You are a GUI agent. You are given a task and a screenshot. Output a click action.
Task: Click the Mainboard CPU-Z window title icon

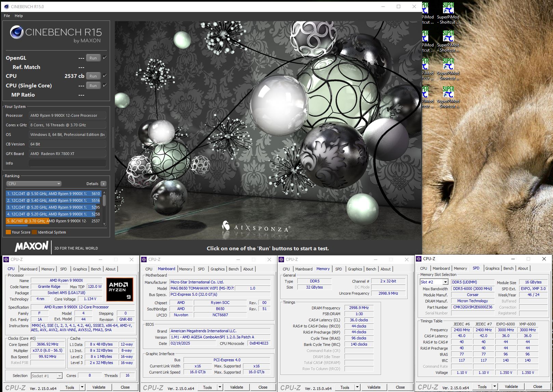click(x=144, y=260)
